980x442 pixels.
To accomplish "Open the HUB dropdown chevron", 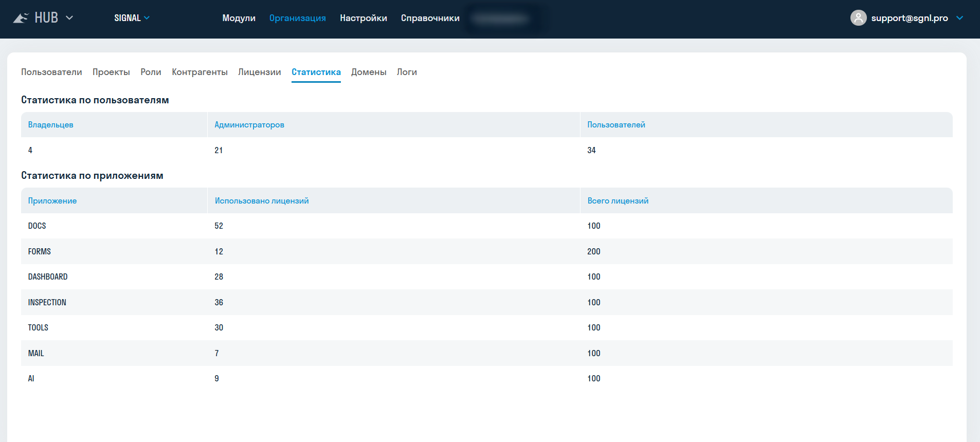I will tap(69, 18).
